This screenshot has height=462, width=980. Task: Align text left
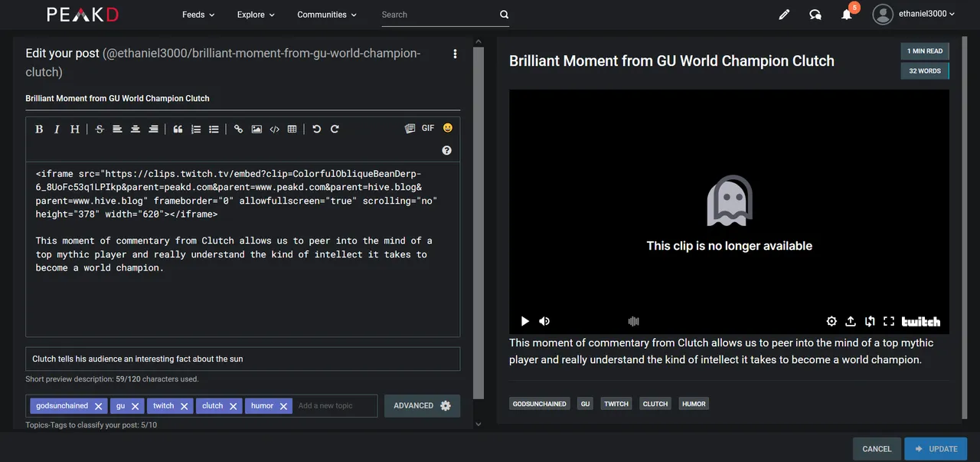117,129
